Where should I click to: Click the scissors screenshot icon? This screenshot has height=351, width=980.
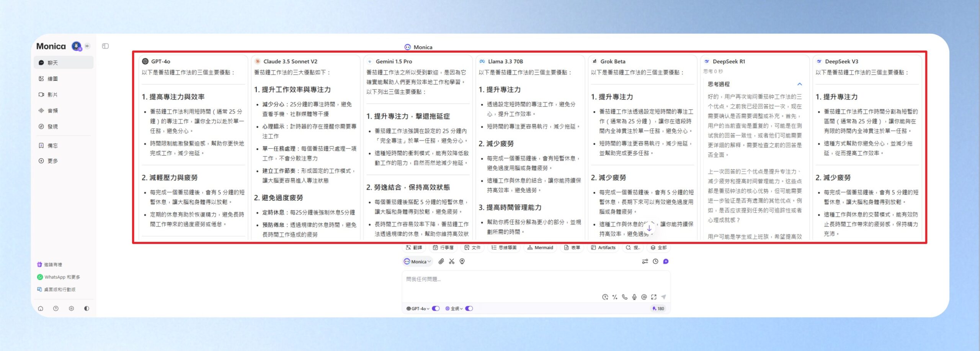[452, 261]
